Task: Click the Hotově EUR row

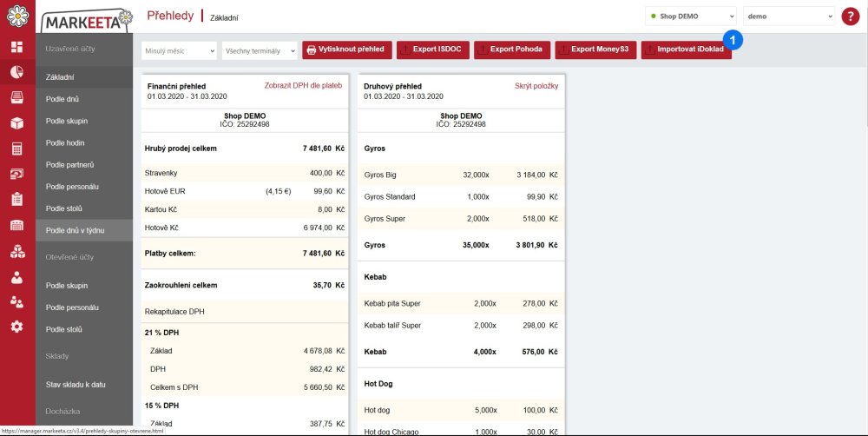Action: 245,191
